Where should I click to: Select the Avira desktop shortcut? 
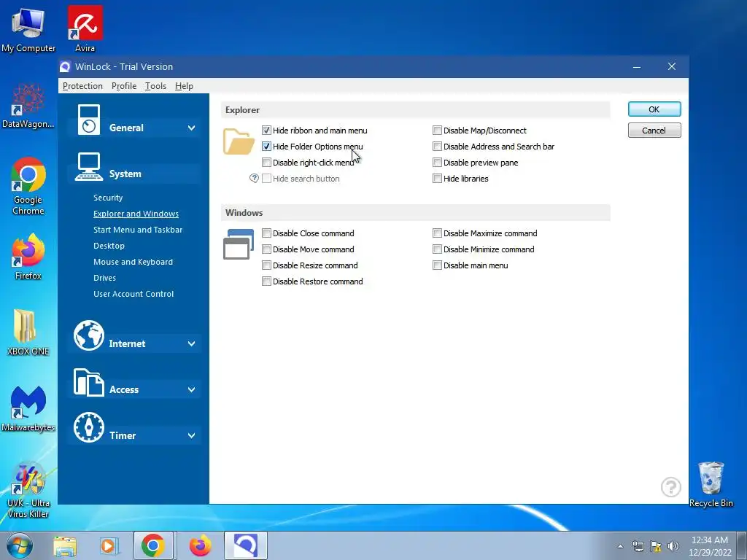(85, 29)
